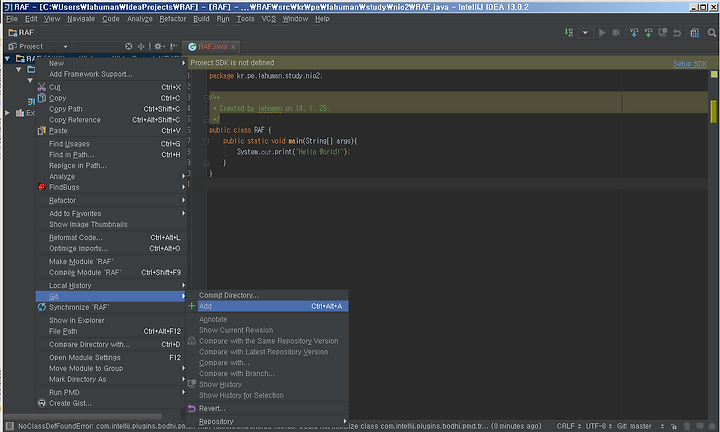Change UTF-8 file encoding
This screenshot has width=720, height=432.
598,426
